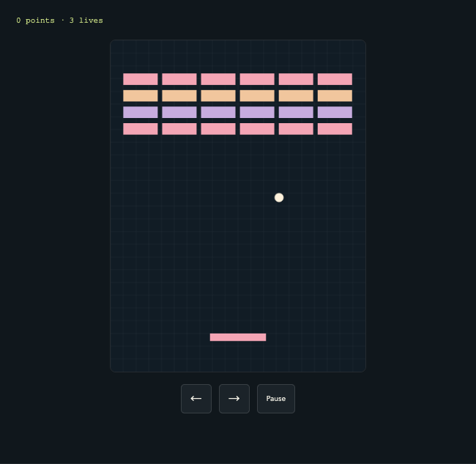Click last pink brick in top row
The width and height of the screenshot is (476, 464).
pyautogui.click(x=335, y=79)
